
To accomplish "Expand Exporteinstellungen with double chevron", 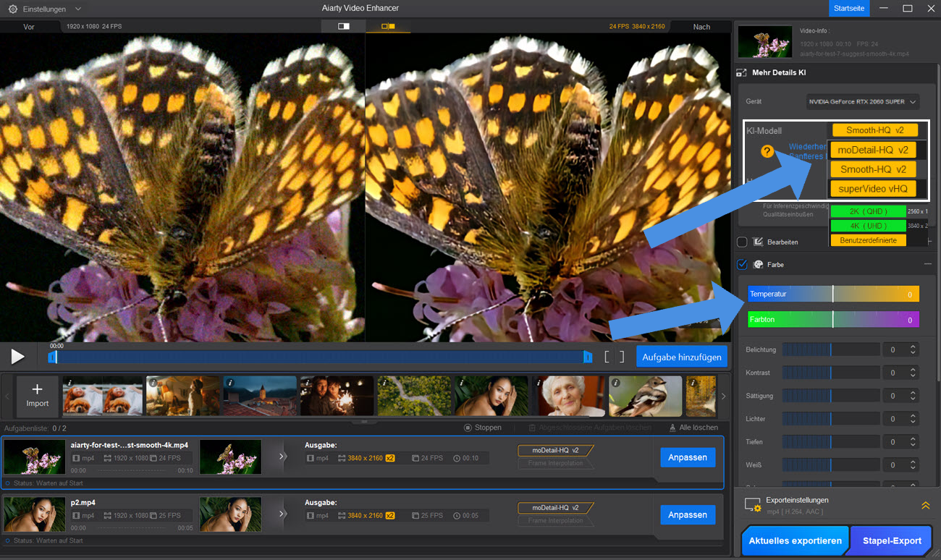I will [x=925, y=506].
